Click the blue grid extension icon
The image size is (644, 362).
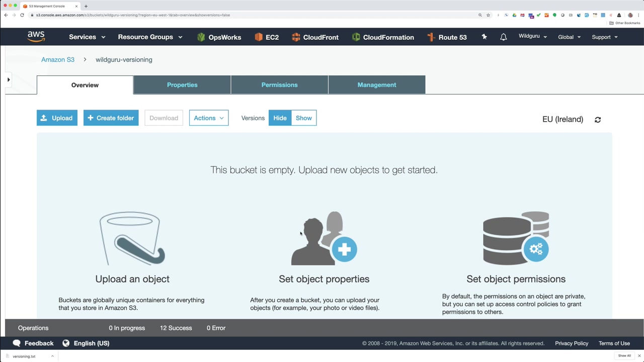coord(603,15)
